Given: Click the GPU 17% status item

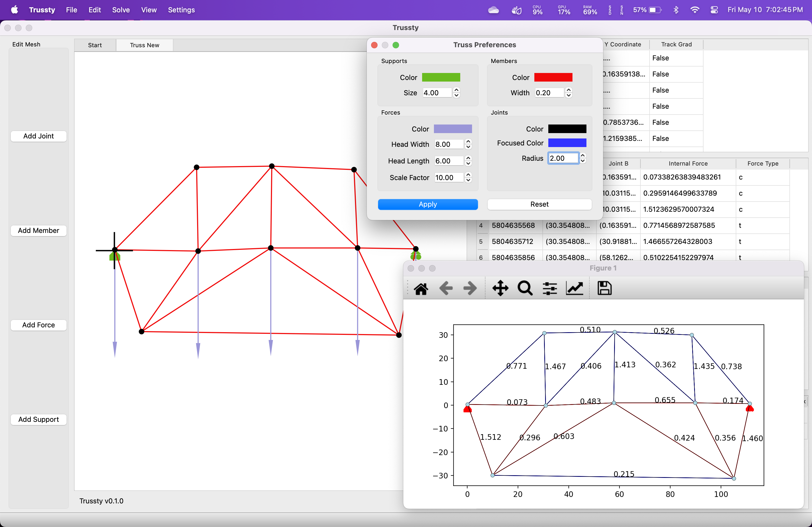Looking at the screenshot, I should tap(564, 10).
